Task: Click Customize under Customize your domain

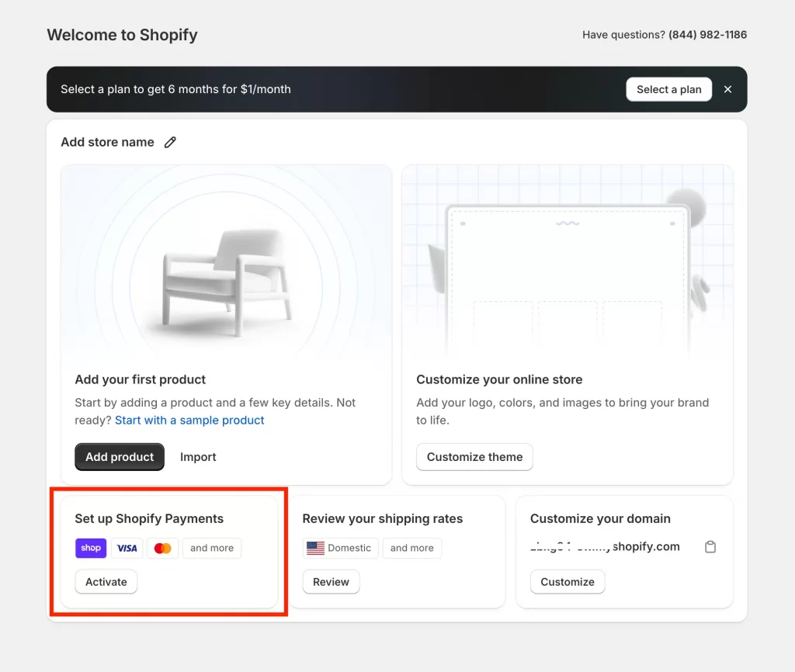Action: [x=568, y=582]
